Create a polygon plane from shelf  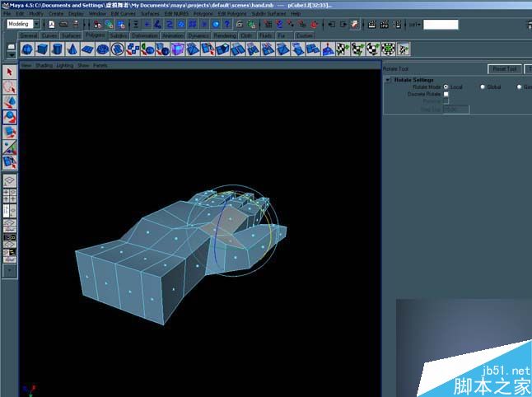click(x=87, y=49)
